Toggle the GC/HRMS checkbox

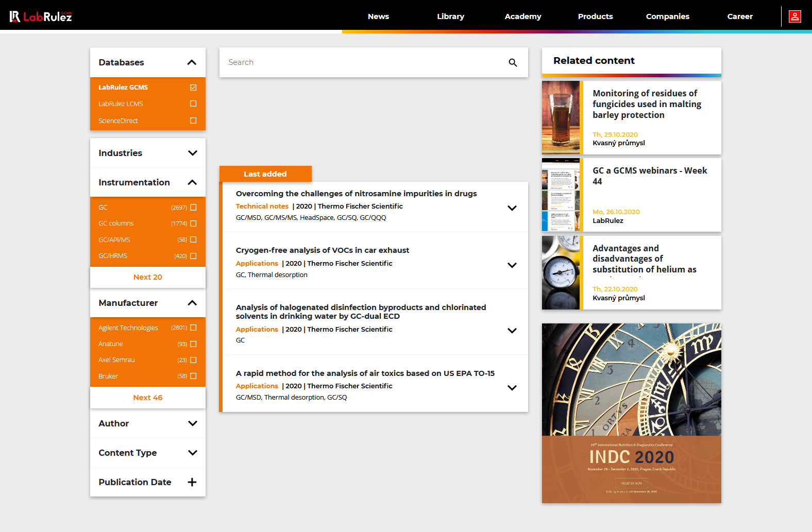click(193, 256)
